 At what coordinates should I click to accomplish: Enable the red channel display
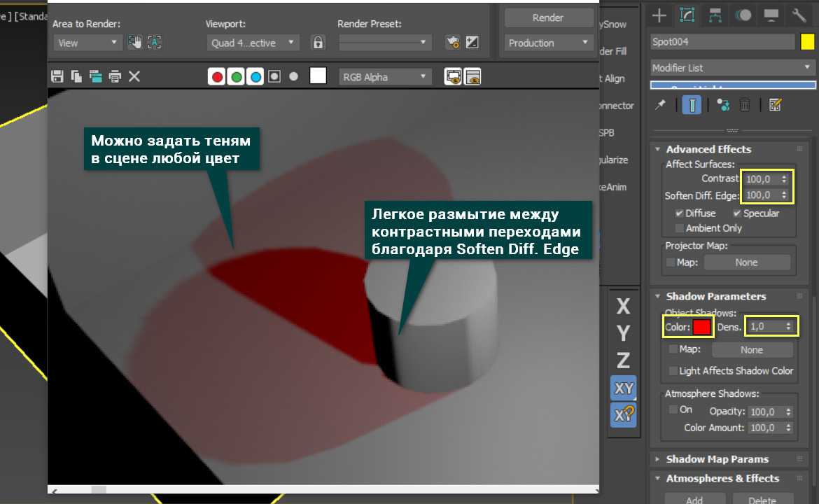pyautogui.click(x=217, y=77)
